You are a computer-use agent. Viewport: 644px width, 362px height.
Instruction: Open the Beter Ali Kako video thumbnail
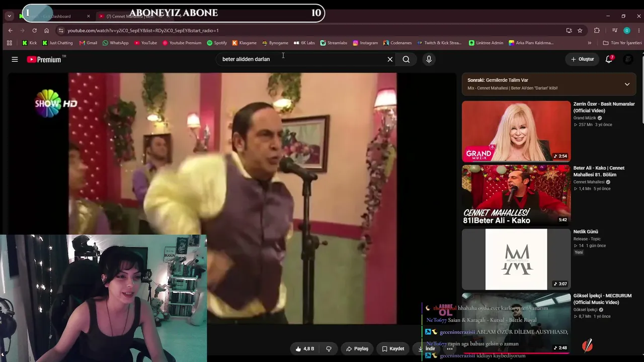click(516, 195)
